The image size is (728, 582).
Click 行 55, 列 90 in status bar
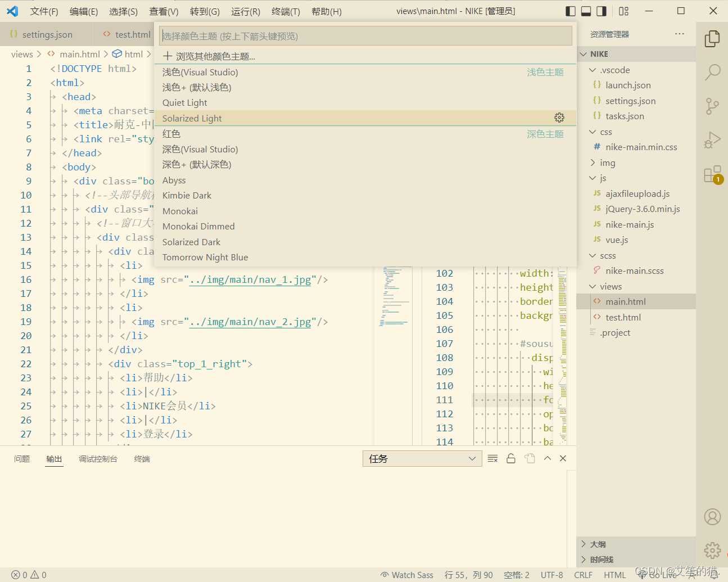pyautogui.click(x=468, y=575)
